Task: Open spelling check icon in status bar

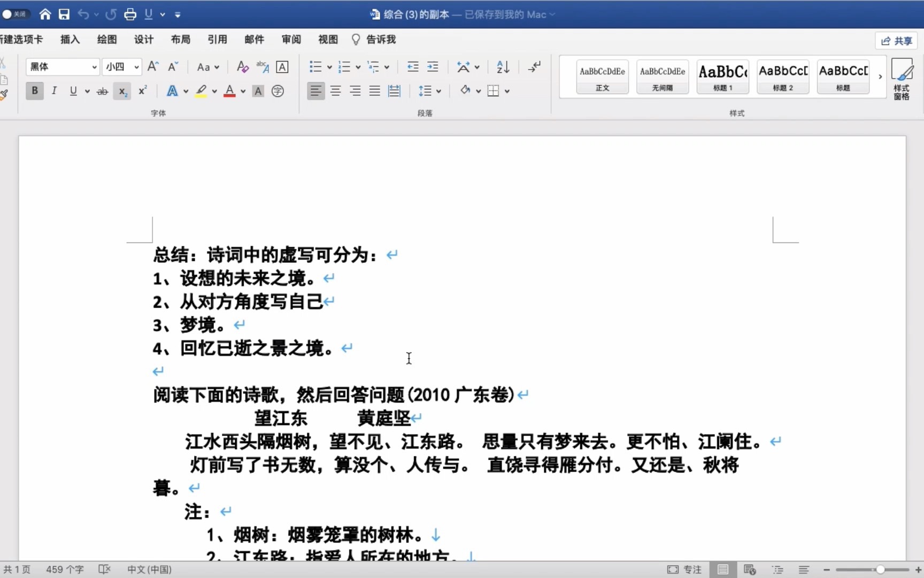Action: 104,569
